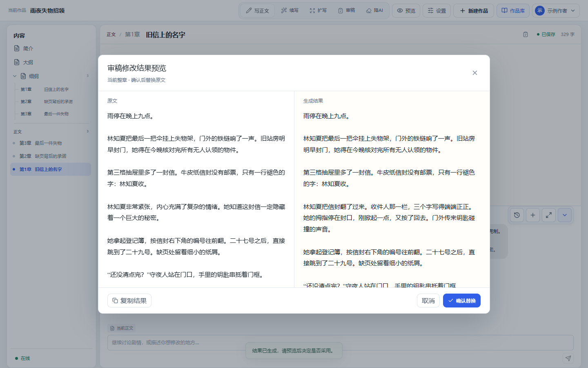Select 细纲 第1章 旧信上的名字

[52, 89]
